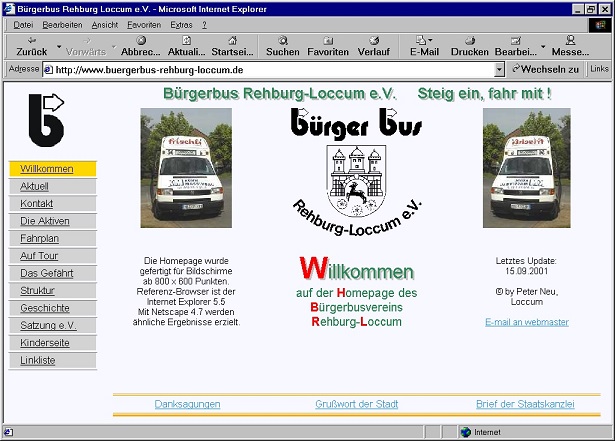Viewport: 615px width, 441px height.
Task: Click the Abbrechen stop button
Action: (140, 46)
